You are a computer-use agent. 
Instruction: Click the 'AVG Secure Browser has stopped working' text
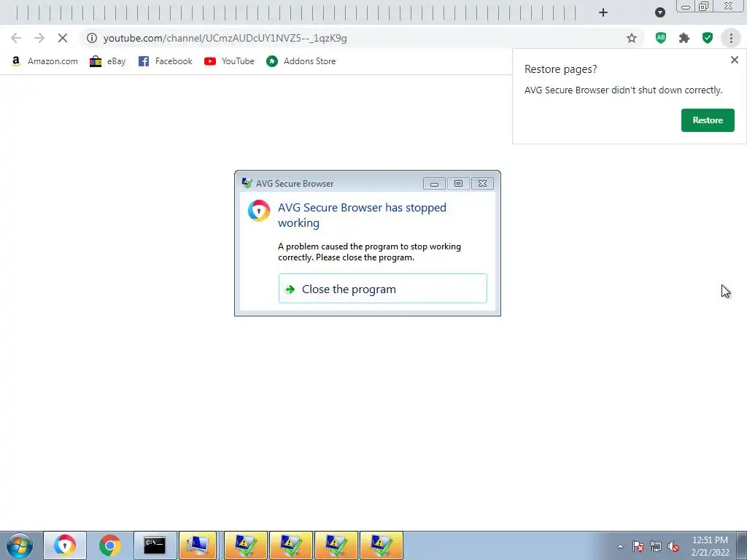tap(362, 215)
